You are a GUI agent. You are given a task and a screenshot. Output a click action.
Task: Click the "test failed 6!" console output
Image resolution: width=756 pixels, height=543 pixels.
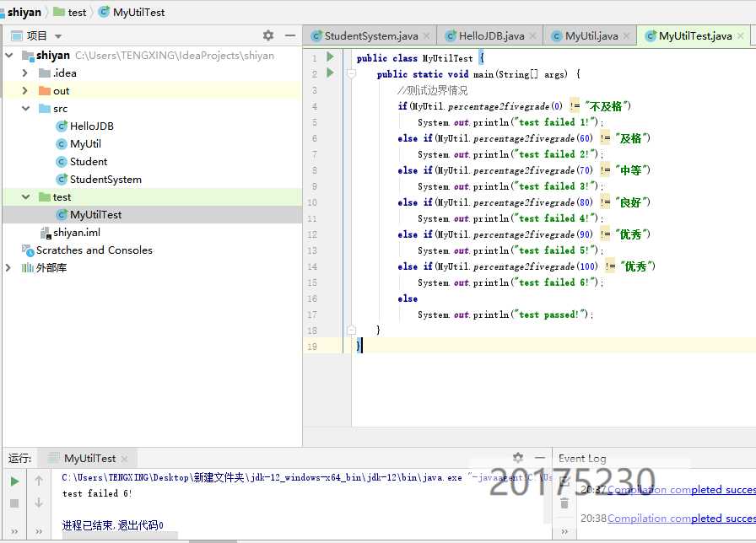pos(97,493)
